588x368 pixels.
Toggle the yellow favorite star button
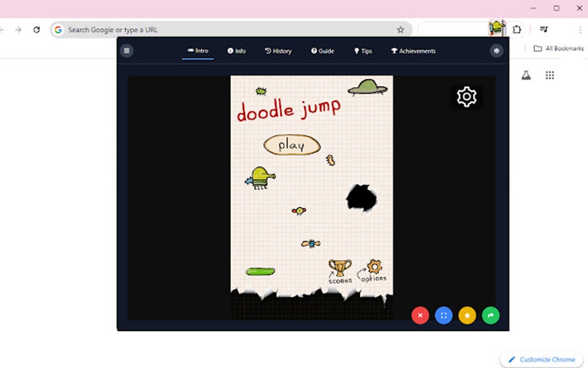tap(467, 316)
